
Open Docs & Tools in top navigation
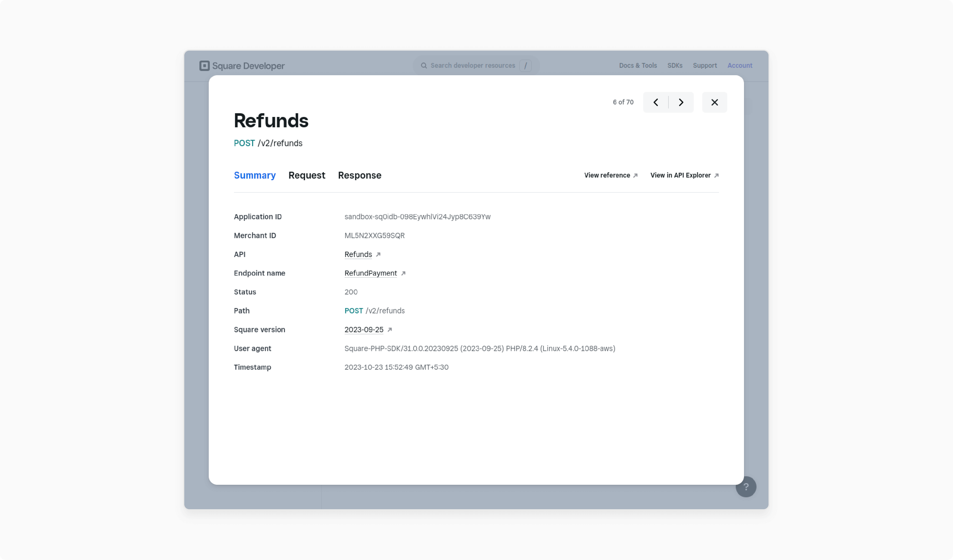(x=638, y=65)
